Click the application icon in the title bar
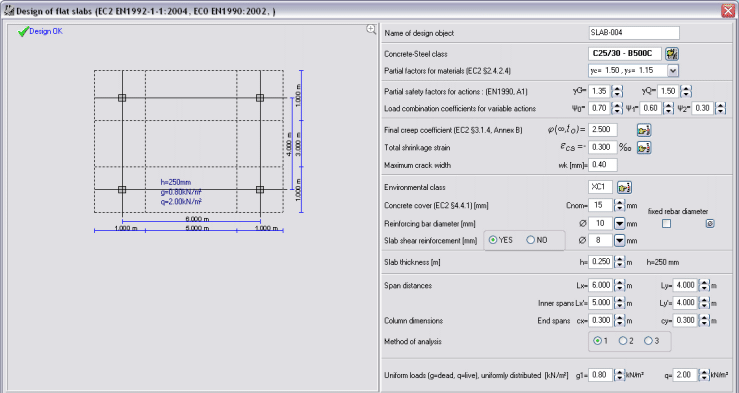739x393 pixels. (8, 10)
